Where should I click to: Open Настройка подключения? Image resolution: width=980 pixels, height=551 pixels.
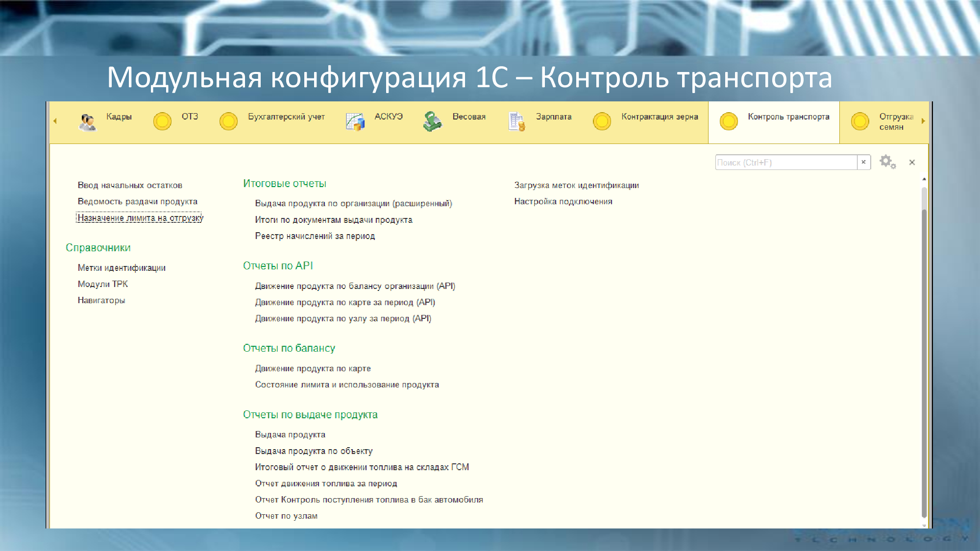[x=563, y=201]
